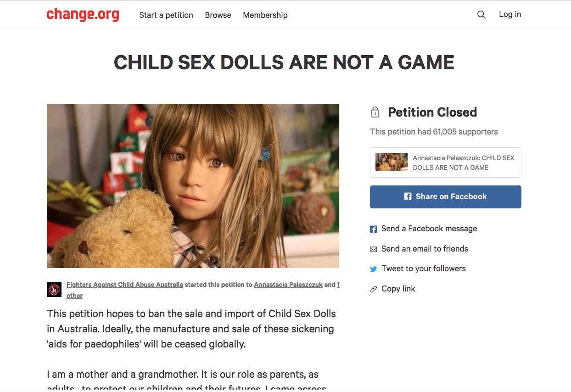Click the petition preview card thumbnail
The image size is (571, 392).
(x=392, y=162)
